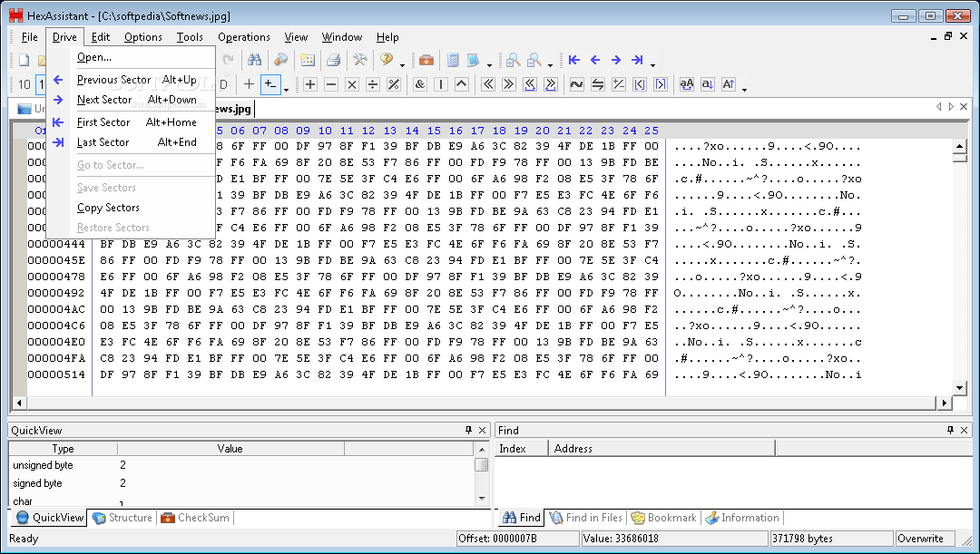Open the calculator toolbar icon
The width and height of the screenshot is (980, 554).
coord(453,60)
